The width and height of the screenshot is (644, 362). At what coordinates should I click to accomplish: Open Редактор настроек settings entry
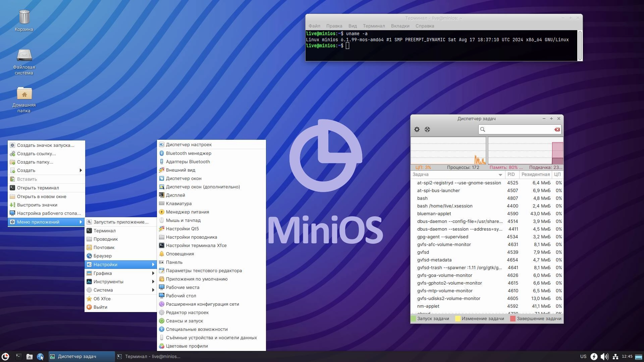(211, 312)
